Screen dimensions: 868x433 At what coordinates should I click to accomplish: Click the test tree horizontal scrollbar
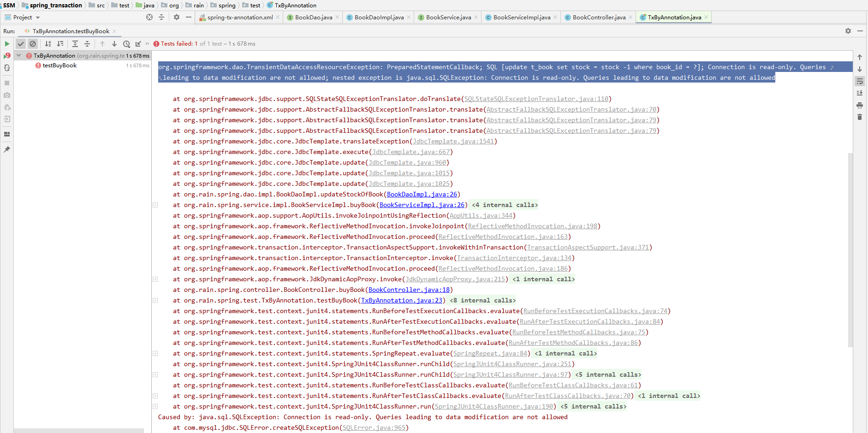78,431
